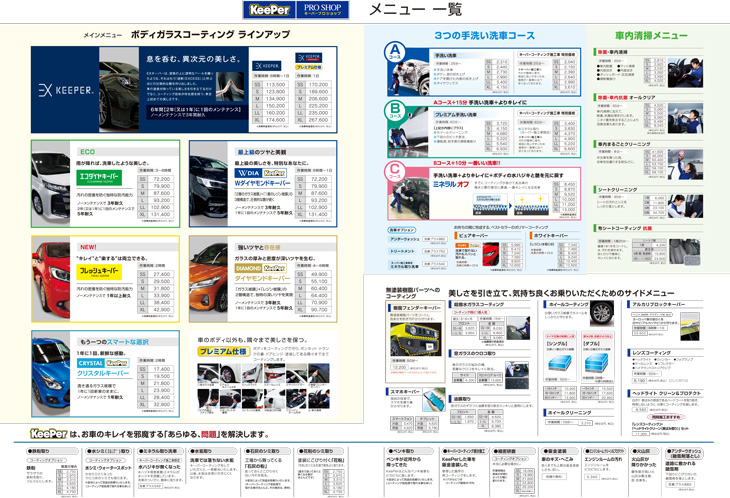Click the KeePer logo in the bottom tagline
This screenshot has height=498, width=730.
49,434
